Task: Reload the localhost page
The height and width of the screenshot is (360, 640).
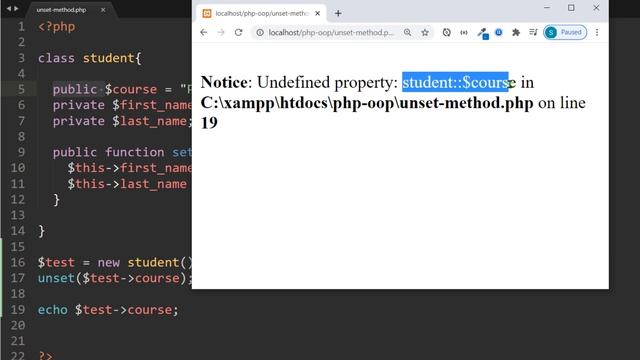Action: (x=238, y=32)
